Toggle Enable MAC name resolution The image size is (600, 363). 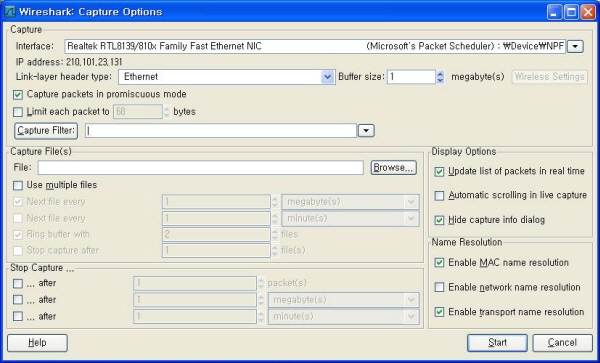coord(439,263)
